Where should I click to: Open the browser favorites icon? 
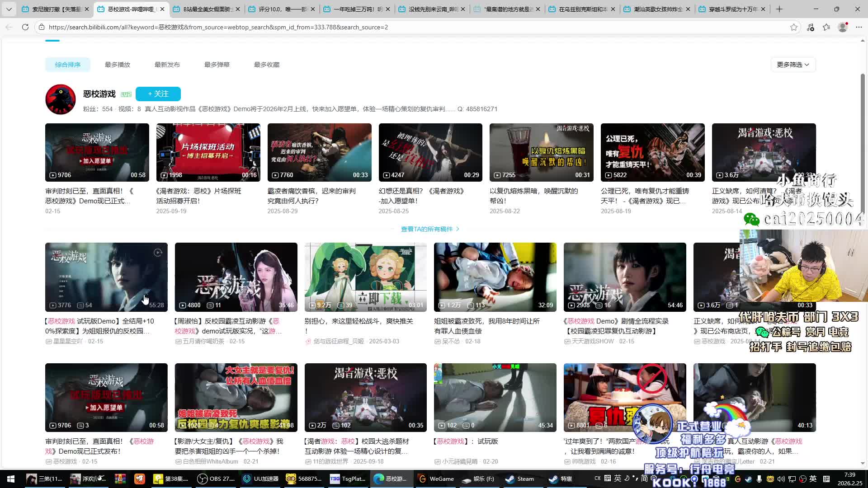826,27
